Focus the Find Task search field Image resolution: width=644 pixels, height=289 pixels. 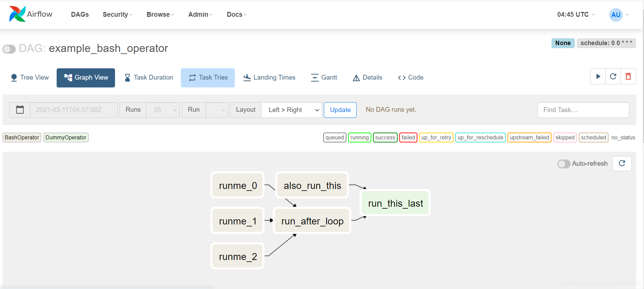point(583,110)
